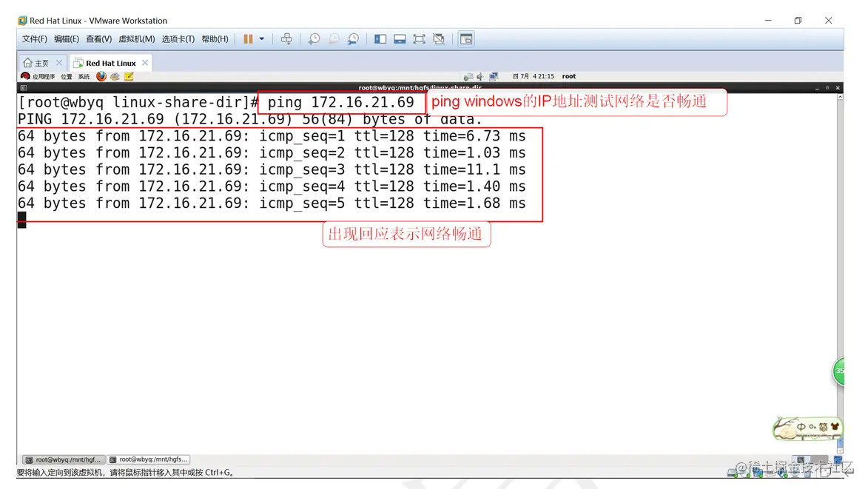The height and width of the screenshot is (489, 868).
Task: Enter full screen mode icon
Action: click(419, 38)
